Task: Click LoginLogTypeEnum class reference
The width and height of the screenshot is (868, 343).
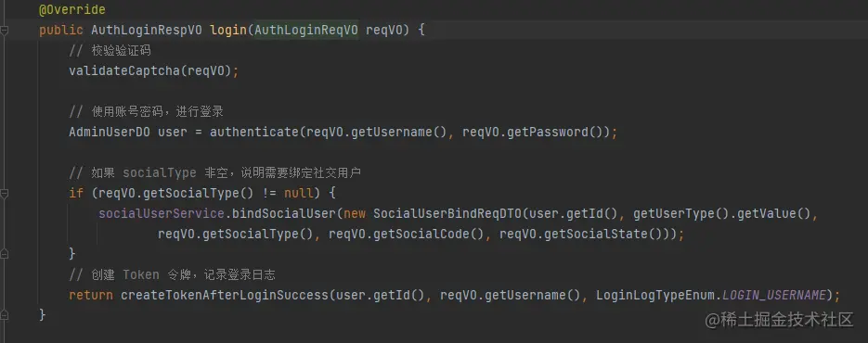Action: click(656, 295)
